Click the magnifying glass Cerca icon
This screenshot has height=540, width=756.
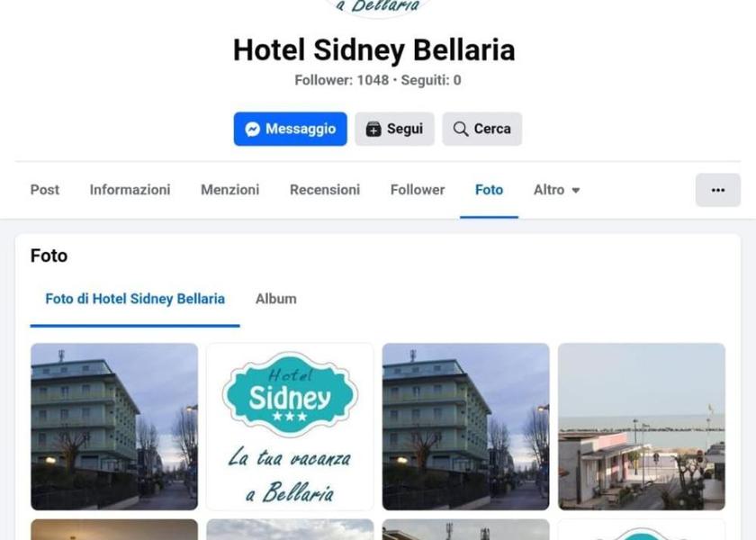pyautogui.click(x=461, y=130)
